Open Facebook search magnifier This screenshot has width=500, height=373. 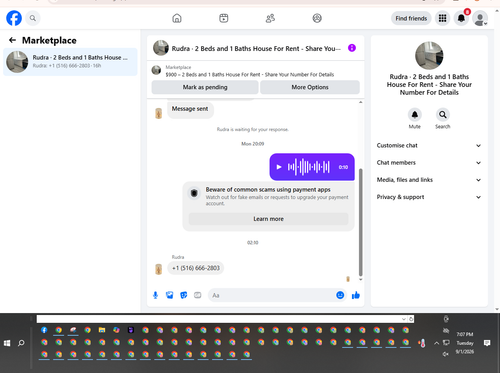pyautogui.click(x=33, y=18)
